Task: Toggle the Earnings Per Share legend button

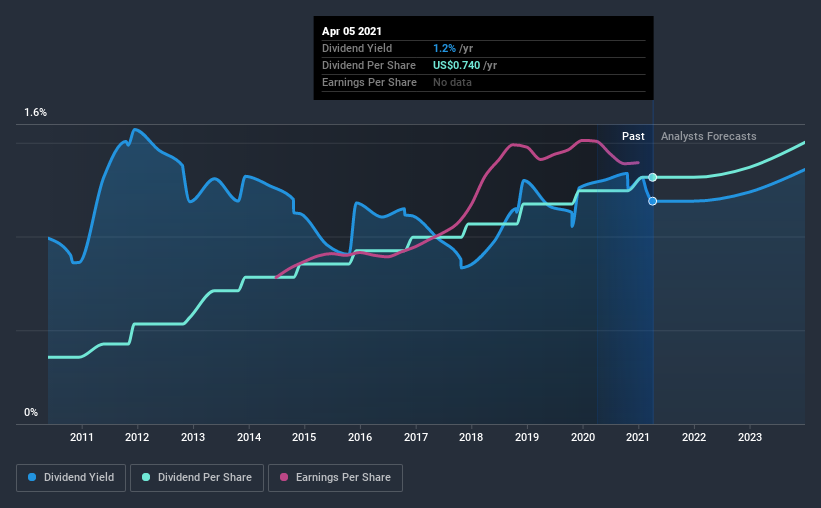Action: click(x=335, y=478)
